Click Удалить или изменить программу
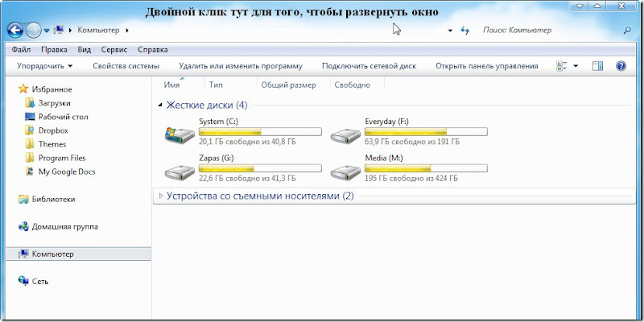644x322 pixels. point(241,66)
